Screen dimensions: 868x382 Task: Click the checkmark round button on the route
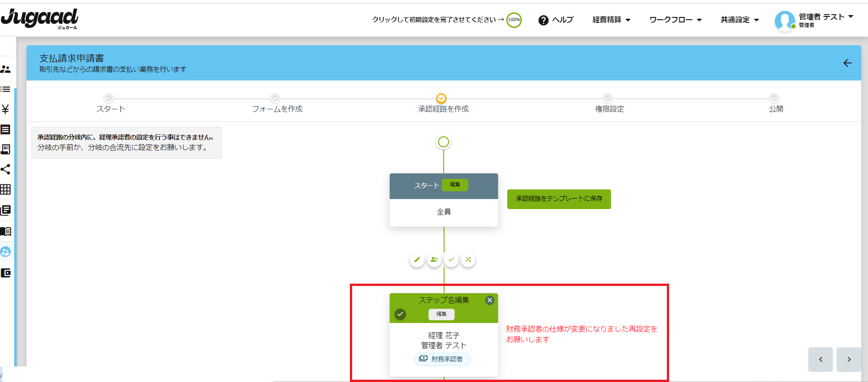[x=451, y=260]
